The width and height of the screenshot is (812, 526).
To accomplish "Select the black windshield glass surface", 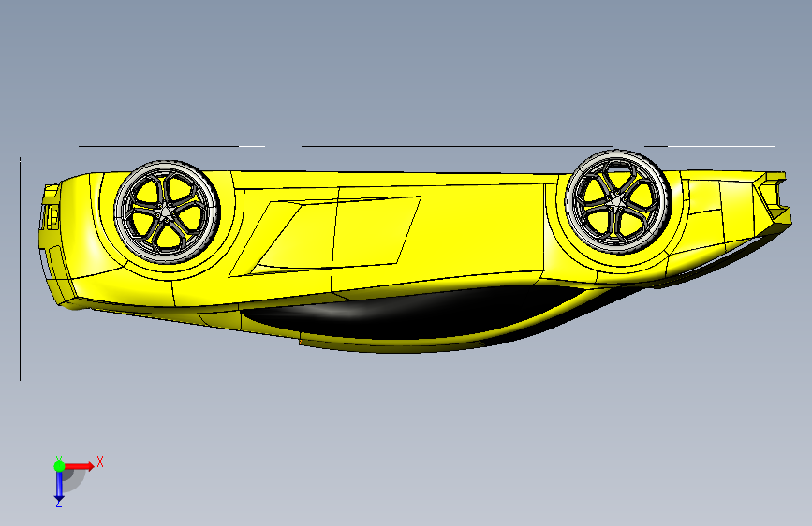I will pos(414,314).
